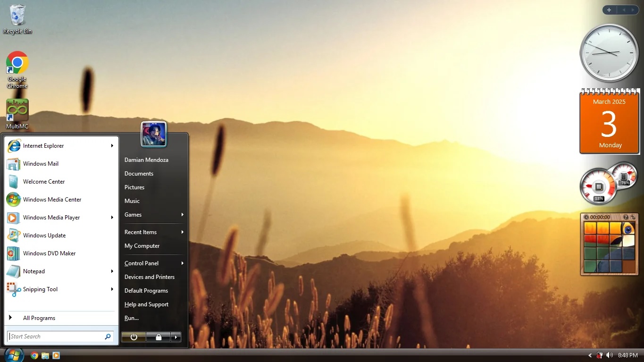Open the shutdown options arrow
This screenshot has height=362, width=644.
(176, 337)
